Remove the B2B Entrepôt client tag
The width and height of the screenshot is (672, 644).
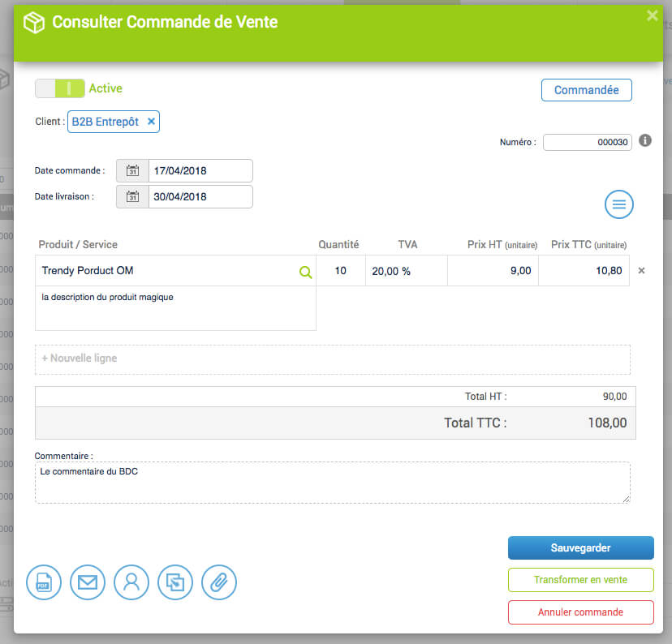click(151, 121)
